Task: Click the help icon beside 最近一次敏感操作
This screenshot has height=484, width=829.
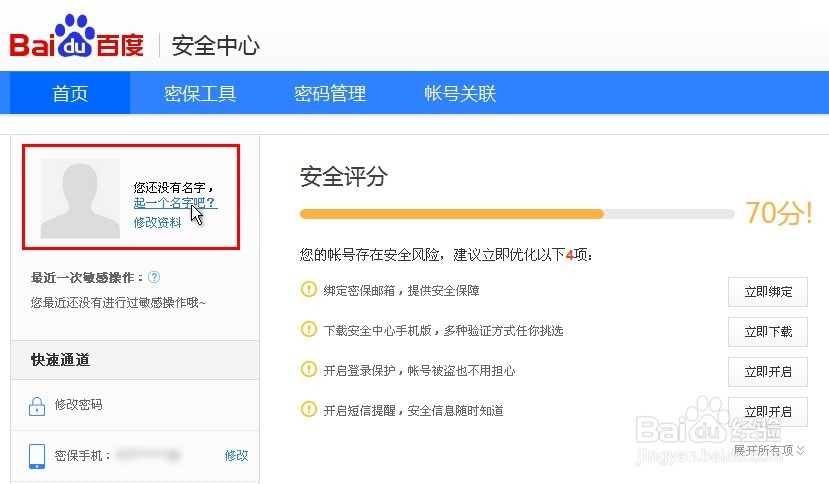Action: pos(154,278)
